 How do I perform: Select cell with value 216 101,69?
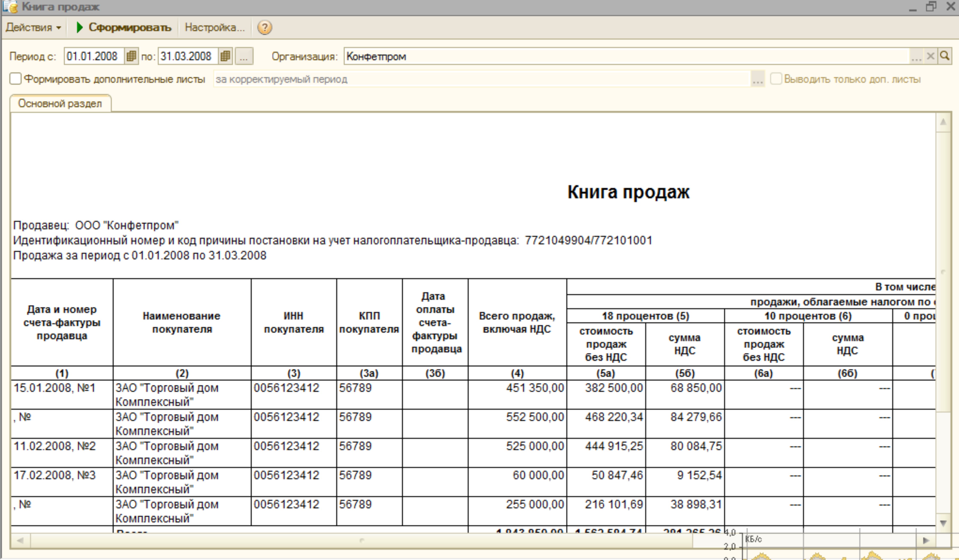pyautogui.click(x=606, y=512)
